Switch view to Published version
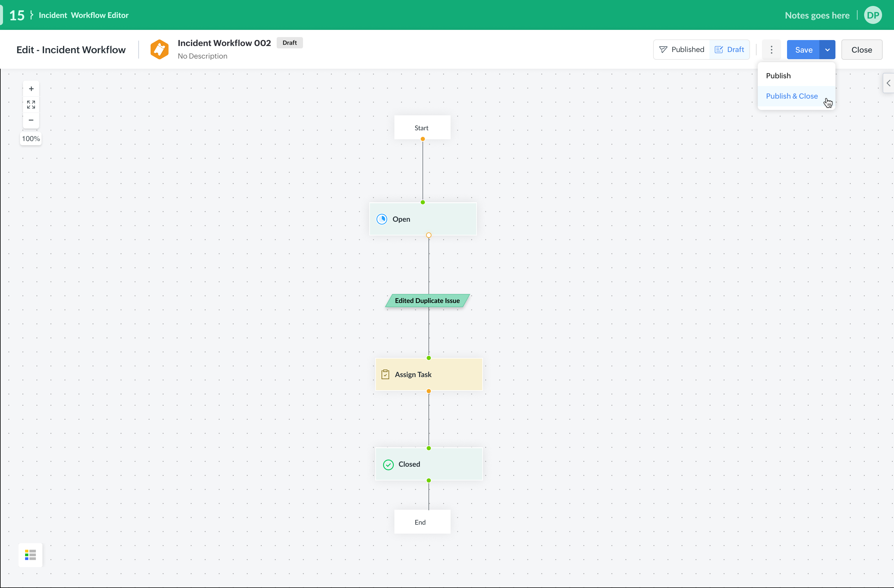Screen dimensions: 894x588 tap(681, 50)
